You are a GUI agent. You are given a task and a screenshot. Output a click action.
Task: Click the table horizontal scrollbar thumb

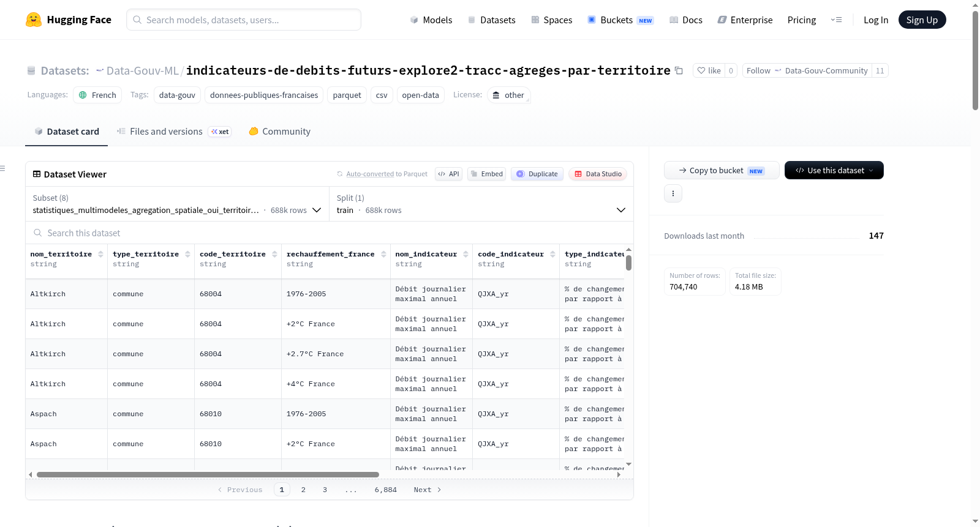point(208,474)
